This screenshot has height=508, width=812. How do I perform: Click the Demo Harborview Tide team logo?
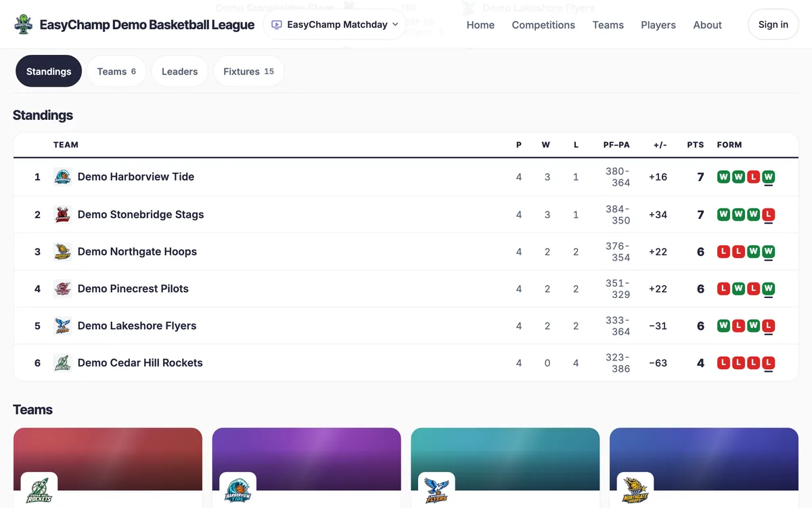[62, 177]
